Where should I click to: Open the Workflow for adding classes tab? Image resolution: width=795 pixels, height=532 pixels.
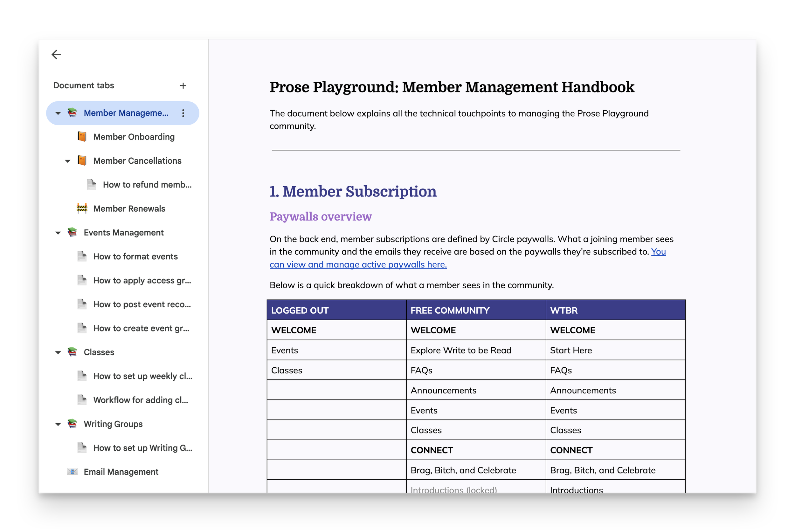click(x=140, y=400)
